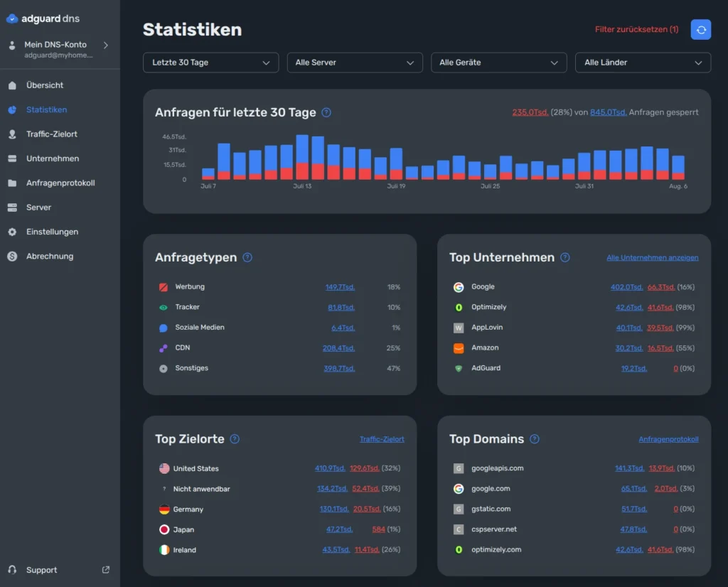
Task: Open the Alle Server dropdown
Action: click(355, 63)
